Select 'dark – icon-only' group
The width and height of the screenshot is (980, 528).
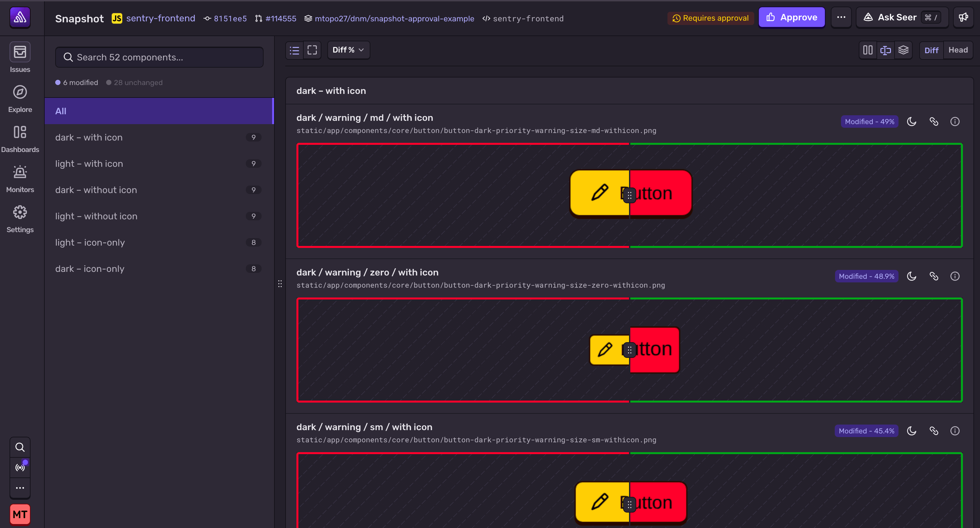[x=159, y=268]
